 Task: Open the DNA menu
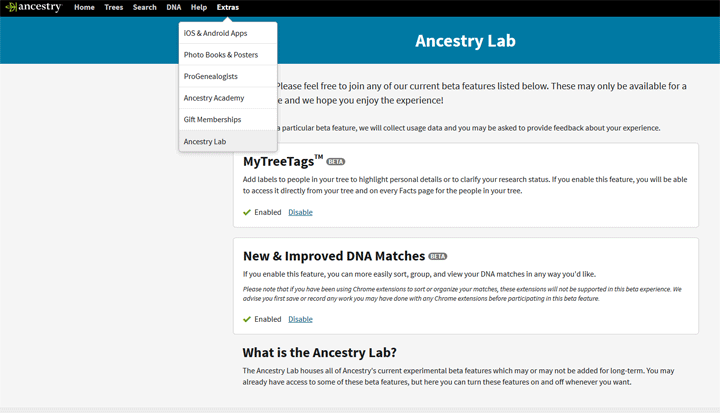click(174, 7)
